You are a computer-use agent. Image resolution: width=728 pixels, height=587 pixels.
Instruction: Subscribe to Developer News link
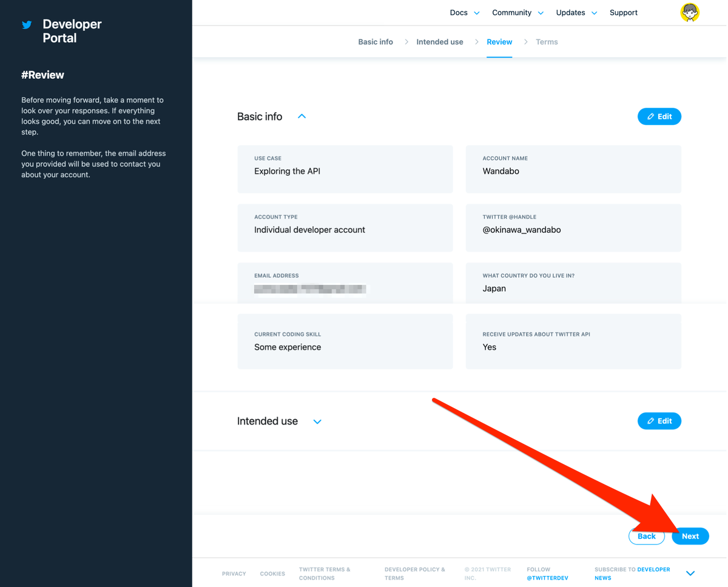coord(632,574)
